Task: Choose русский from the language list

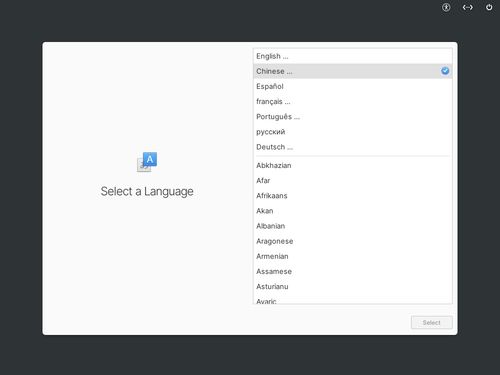Action: click(x=353, y=132)
